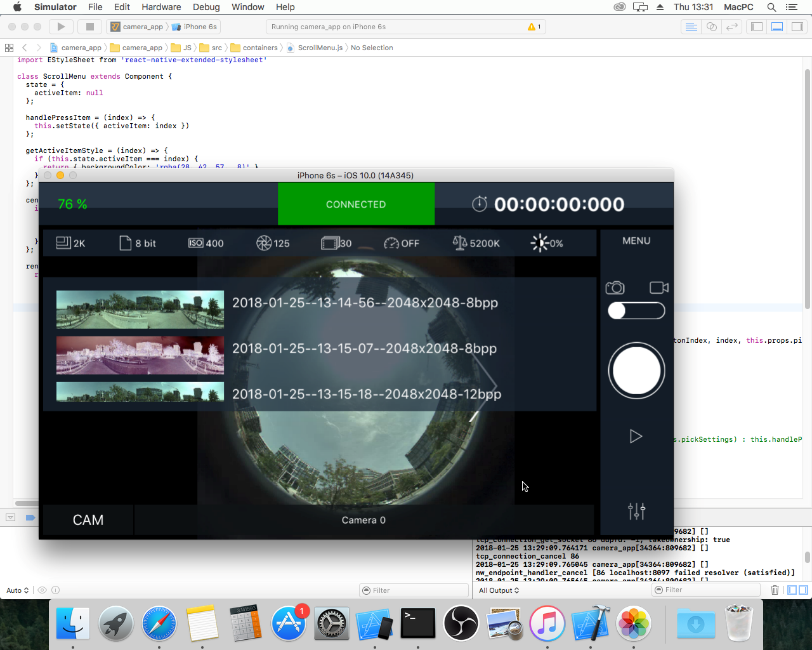Open the Auto variables scope dropdown
The width and height of the screenshot is (812, 650).
pos(18,590)
